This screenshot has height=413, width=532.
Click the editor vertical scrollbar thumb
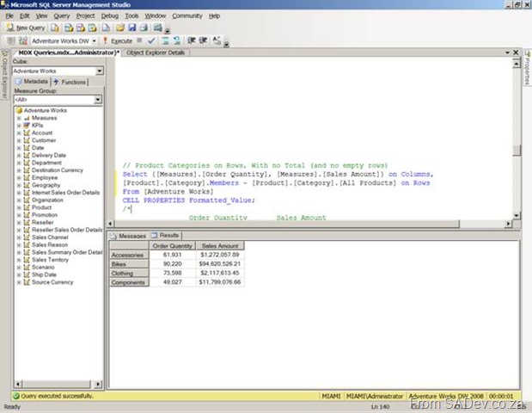(x=517, y=150)
